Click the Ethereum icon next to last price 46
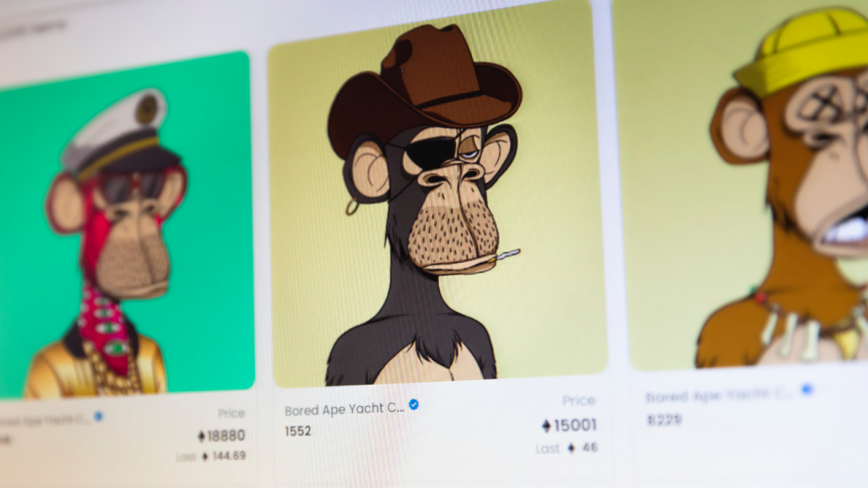The height and width of the screenshot is (488, 868). click(x=571, y=448)
